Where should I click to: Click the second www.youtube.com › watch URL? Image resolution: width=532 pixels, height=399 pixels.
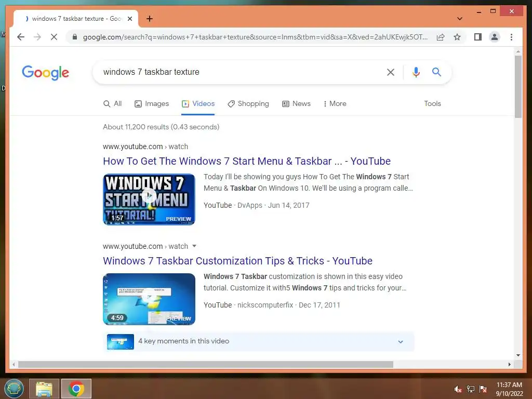tap(145, 246)
